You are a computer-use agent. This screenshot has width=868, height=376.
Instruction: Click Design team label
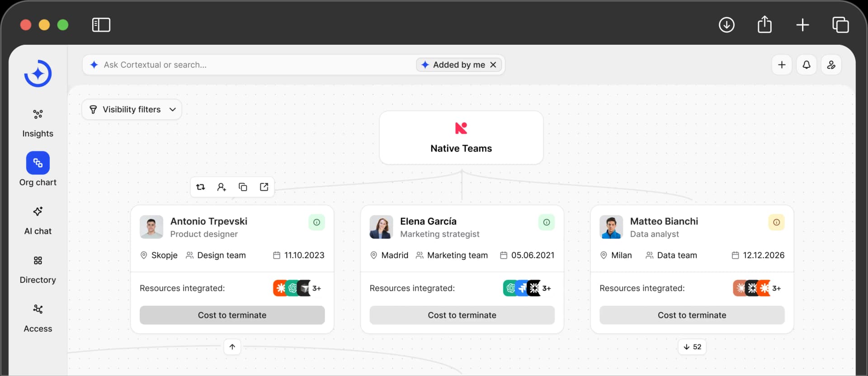(216, 255)
